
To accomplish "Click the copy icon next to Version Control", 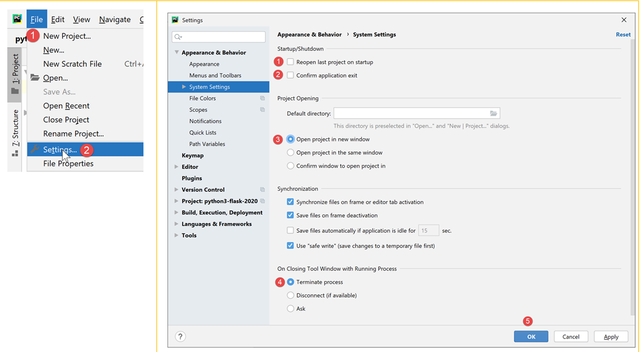I will coord(263,190).
